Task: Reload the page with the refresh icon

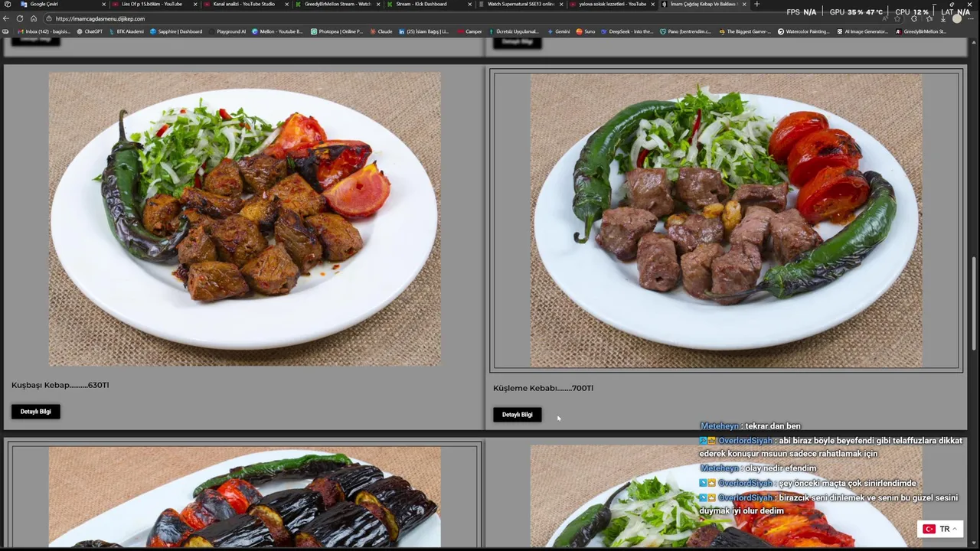Action: 20,18
